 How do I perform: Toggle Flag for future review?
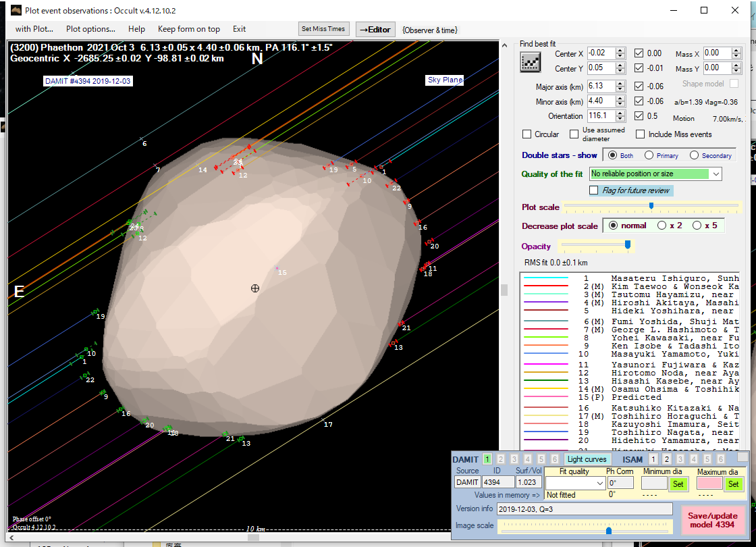click(x=594, y=190)
